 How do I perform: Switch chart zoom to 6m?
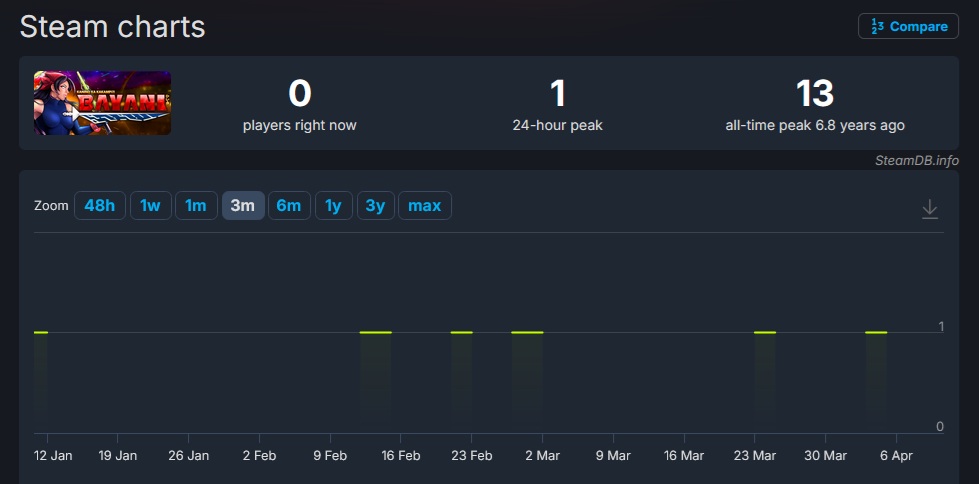click(289, 205)
